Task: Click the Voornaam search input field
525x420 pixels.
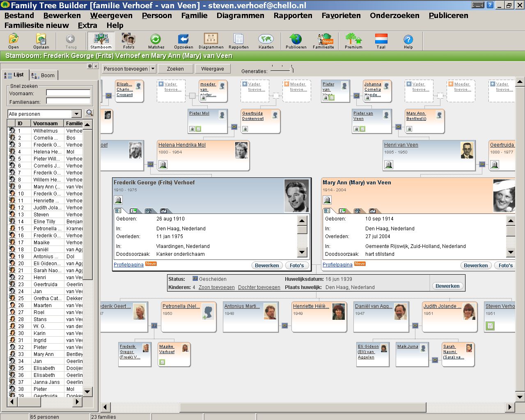Action: pyautogui.click(x=68, y=93)
